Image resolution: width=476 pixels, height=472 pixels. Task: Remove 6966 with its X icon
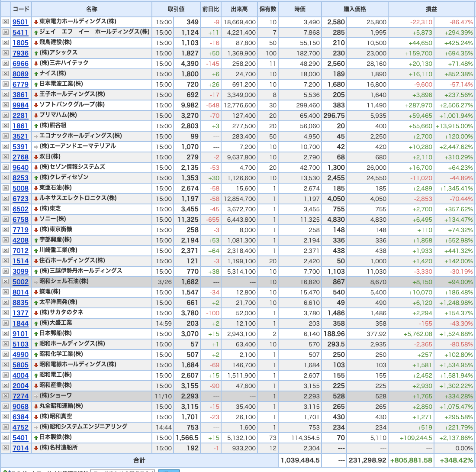coord(6,64)
